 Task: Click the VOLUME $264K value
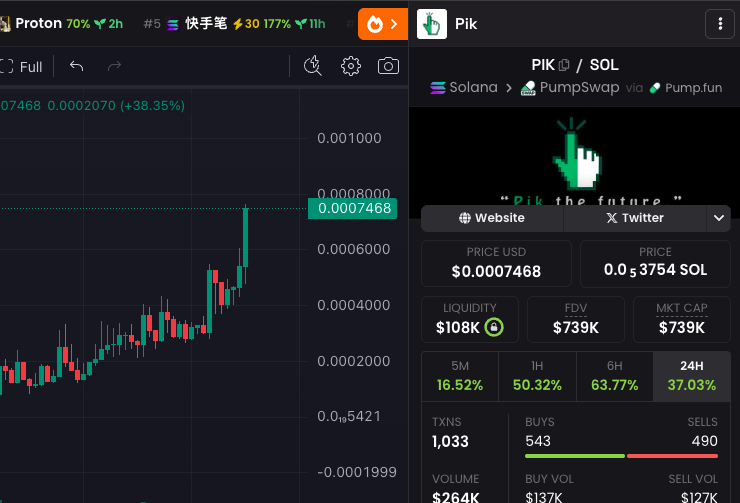455,497
